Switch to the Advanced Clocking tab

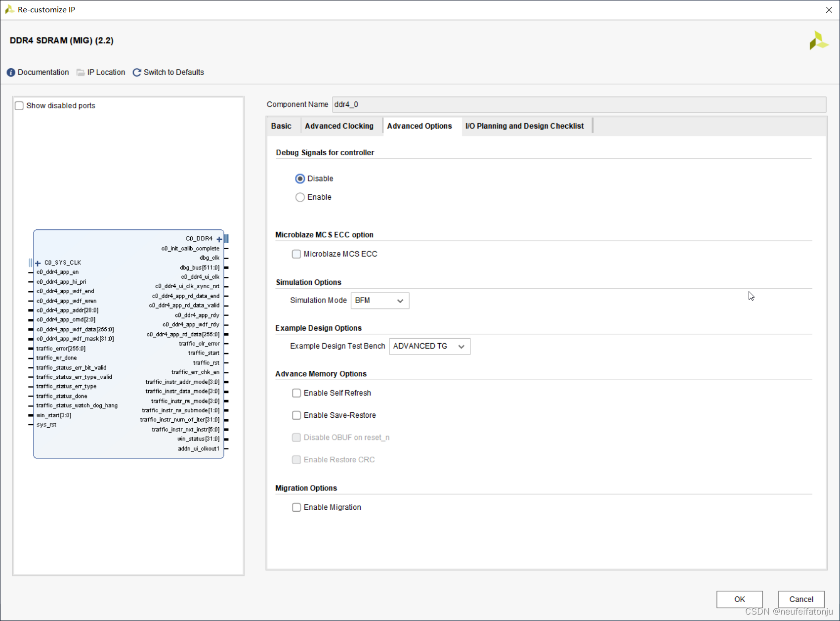339,126
